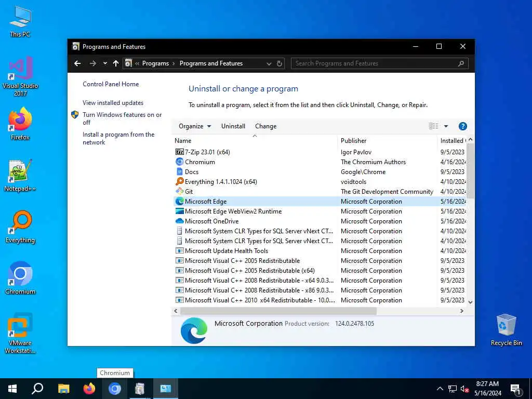Click the taskbar clock showing 8:27 AM
Screen dimensions: 532x399
pos(487,389)
